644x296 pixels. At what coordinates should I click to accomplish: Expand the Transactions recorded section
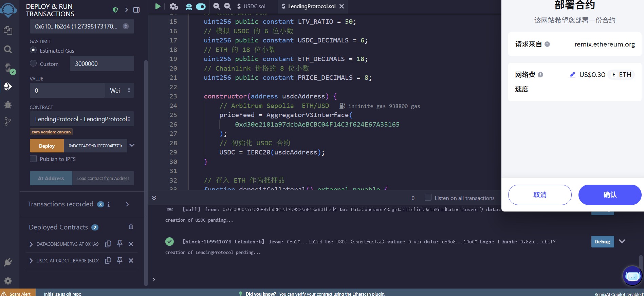click(127, 204)
